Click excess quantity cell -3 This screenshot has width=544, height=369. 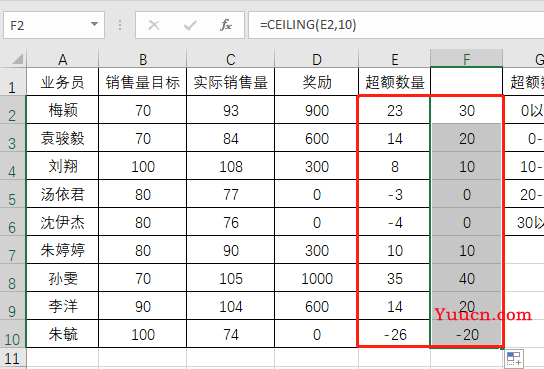(394, 194)
